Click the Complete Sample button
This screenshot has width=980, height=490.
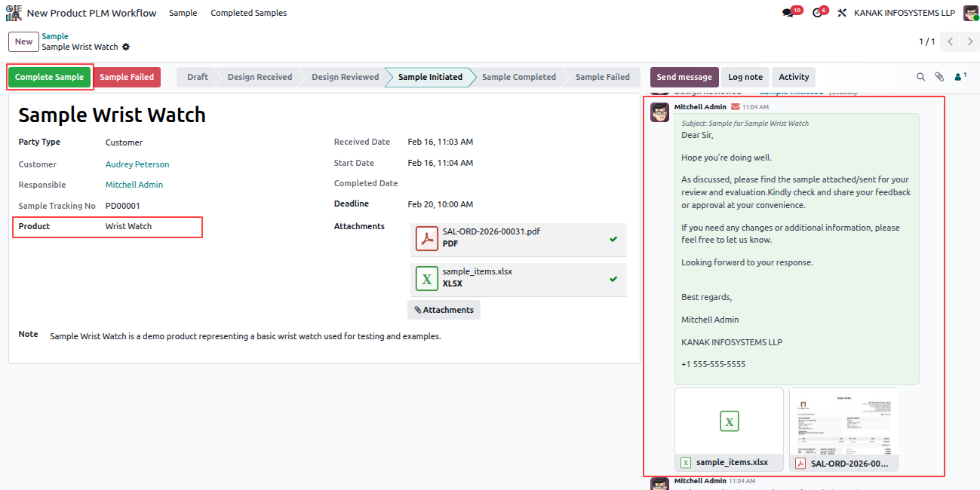pyautogui.click(x=49, y=77)
